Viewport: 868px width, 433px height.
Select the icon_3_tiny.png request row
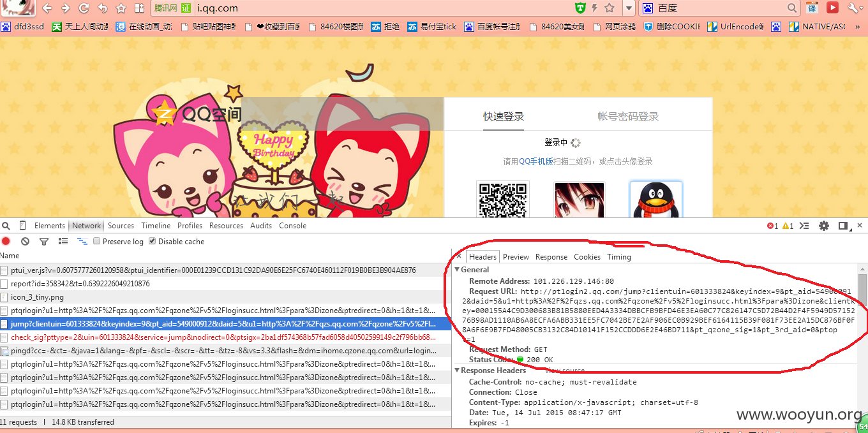[225, 297]
